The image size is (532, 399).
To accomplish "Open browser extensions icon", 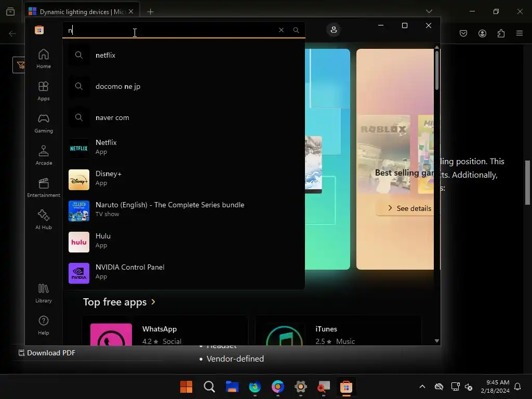I will point(501,33).
